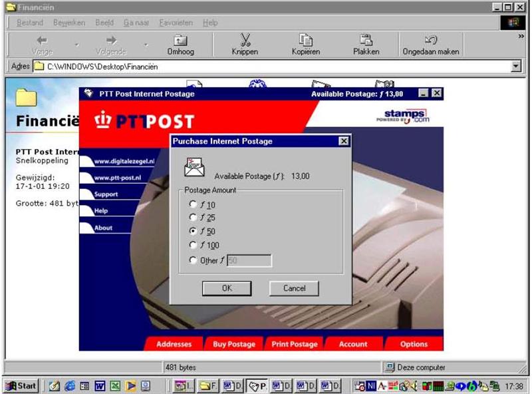532x394 pixels.
Task: Open the Help side link in PTT Post
Action: click(x=101, y=210)
